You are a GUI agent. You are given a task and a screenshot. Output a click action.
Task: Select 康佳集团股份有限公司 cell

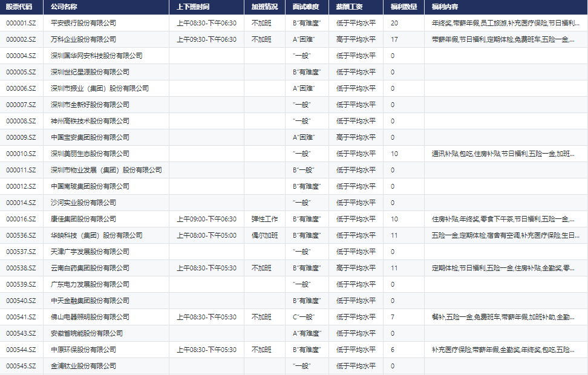(83, 219)
